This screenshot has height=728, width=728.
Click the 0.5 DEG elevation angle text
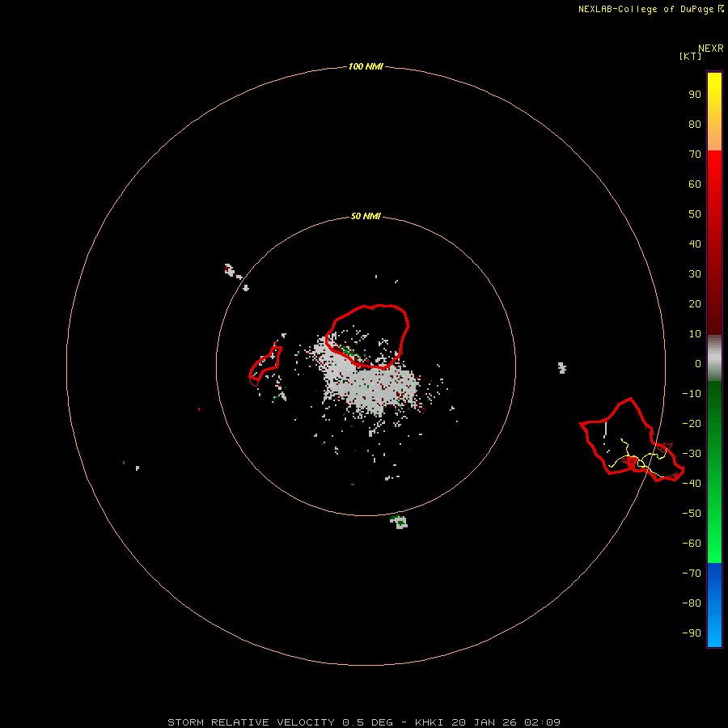[x=368, y=722]
